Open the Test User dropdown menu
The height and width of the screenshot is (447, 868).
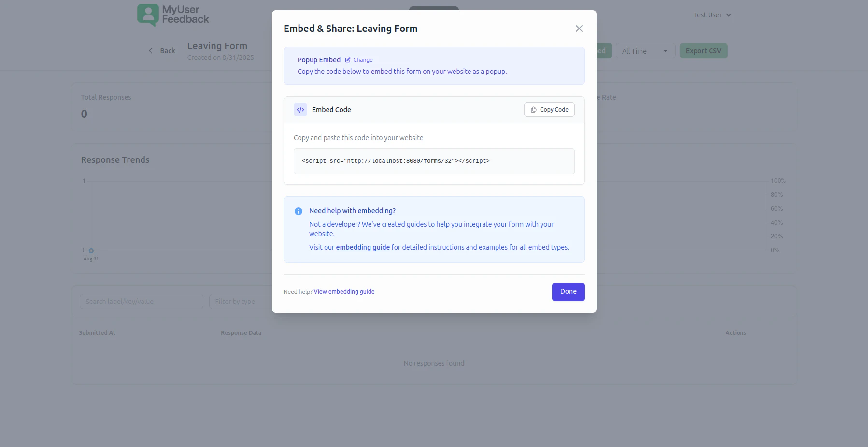[712, 15]
